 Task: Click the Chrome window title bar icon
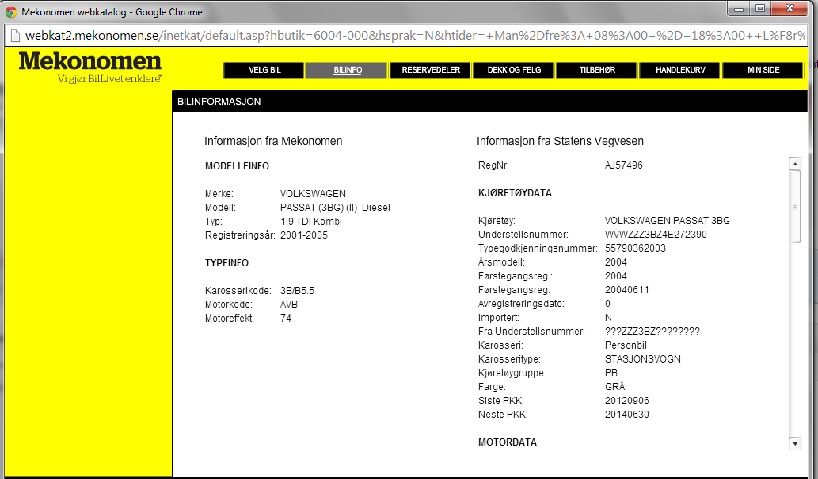coord(10,9)
